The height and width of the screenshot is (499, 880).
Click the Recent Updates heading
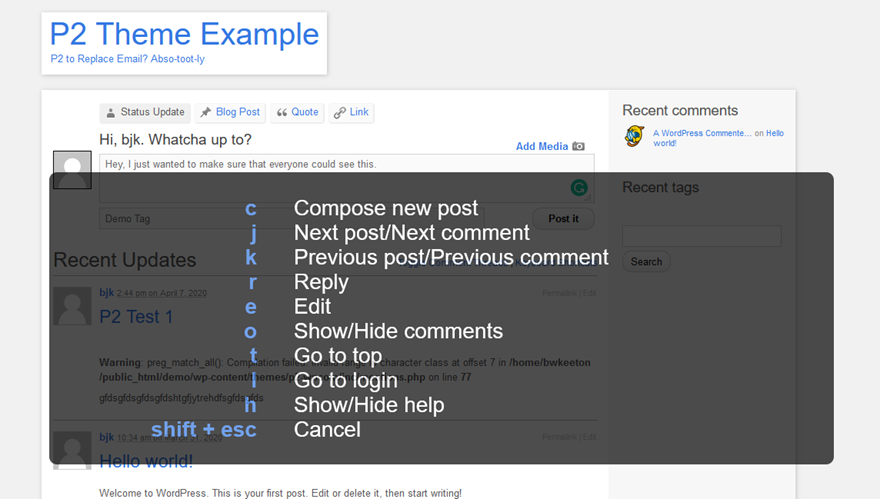(125, 260)
